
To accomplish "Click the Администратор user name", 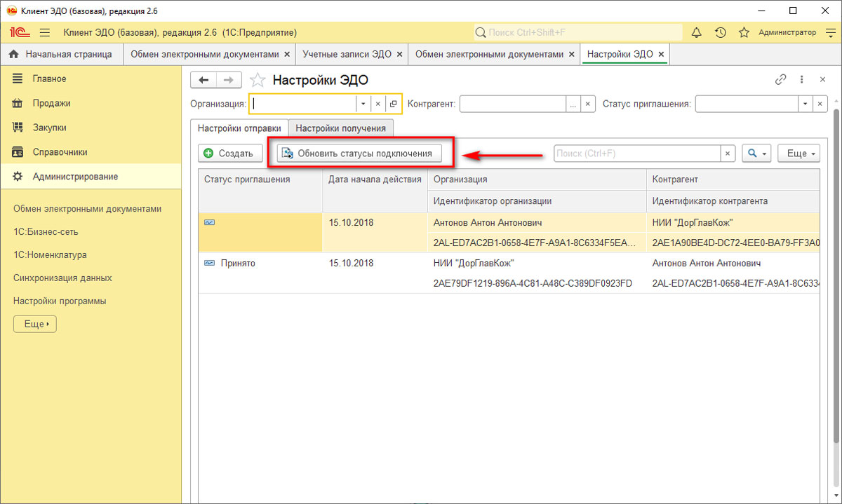I will point(787,32).
